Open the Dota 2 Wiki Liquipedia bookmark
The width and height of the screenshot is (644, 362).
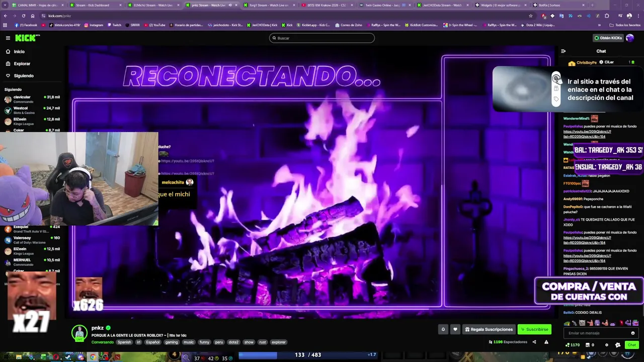538,25
